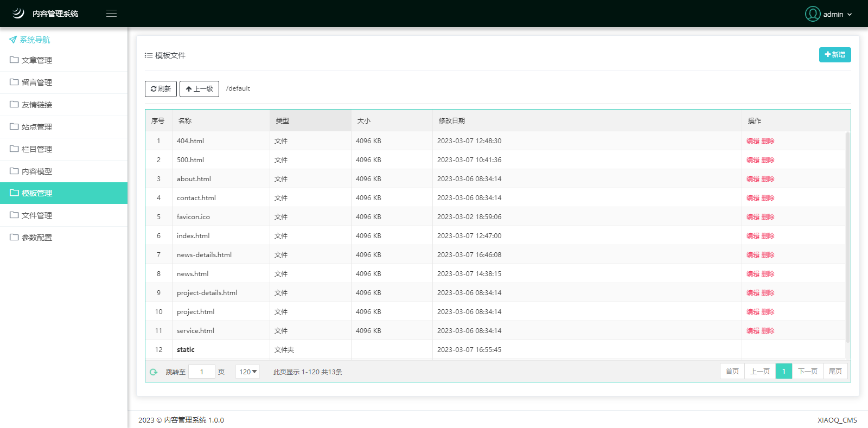Viewport: 868px width, 428px height.
Task: Go to 下一页 next page
Action: coord(808,371)
